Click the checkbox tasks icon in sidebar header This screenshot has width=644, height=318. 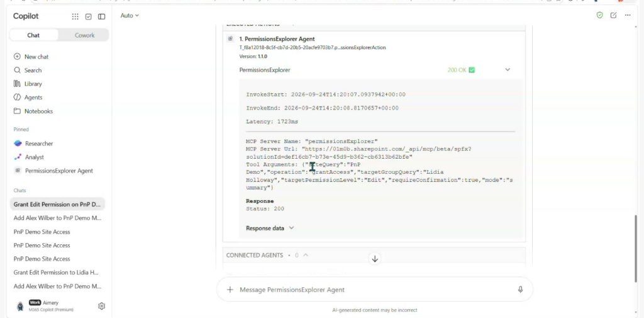[88, 16]
